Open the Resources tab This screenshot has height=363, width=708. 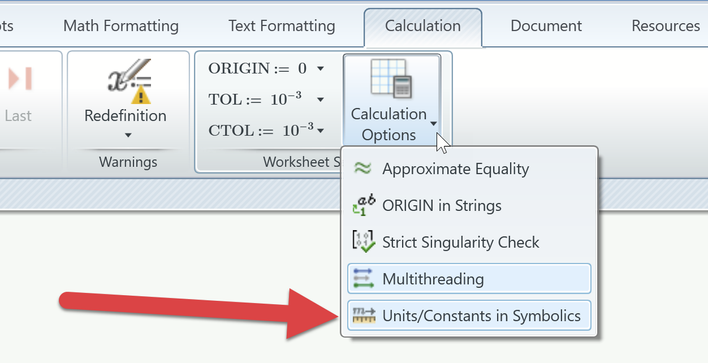point(666,26)
